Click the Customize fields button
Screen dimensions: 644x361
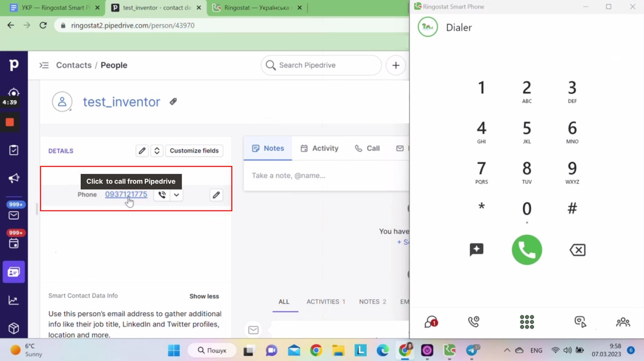(x=194, y=151)
